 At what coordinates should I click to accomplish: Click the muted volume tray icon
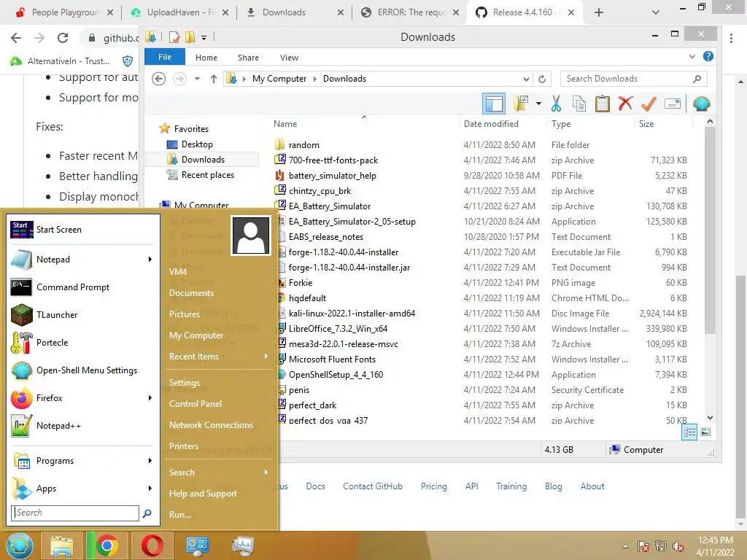pyautogui.click(x=678, y=546)
